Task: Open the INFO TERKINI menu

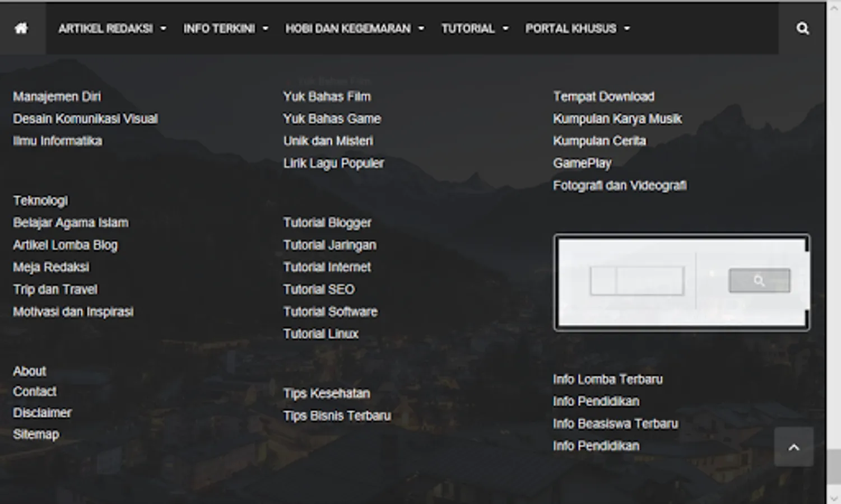Action: tap(219, 29)
